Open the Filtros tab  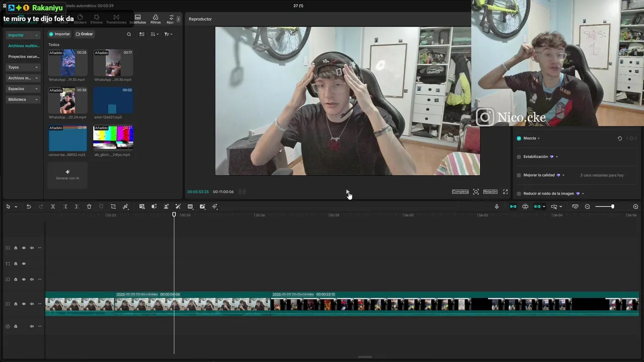coord(155,20)
